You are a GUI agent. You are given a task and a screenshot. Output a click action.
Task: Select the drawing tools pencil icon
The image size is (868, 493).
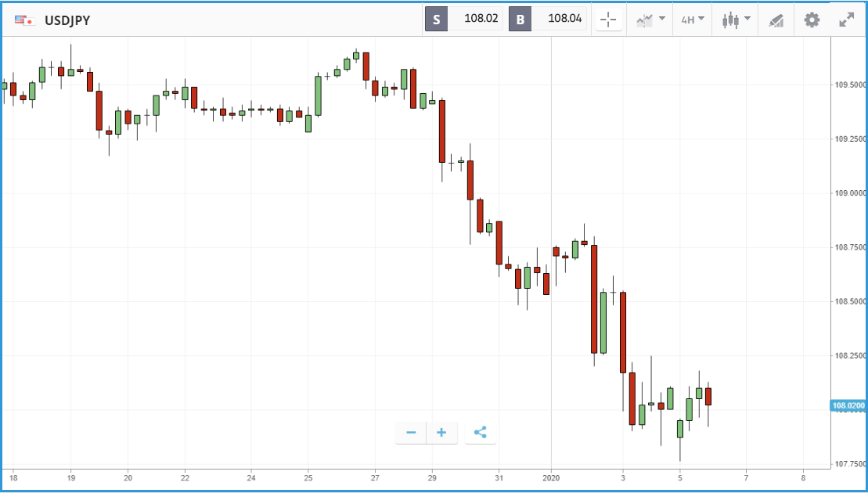[776, 20]
